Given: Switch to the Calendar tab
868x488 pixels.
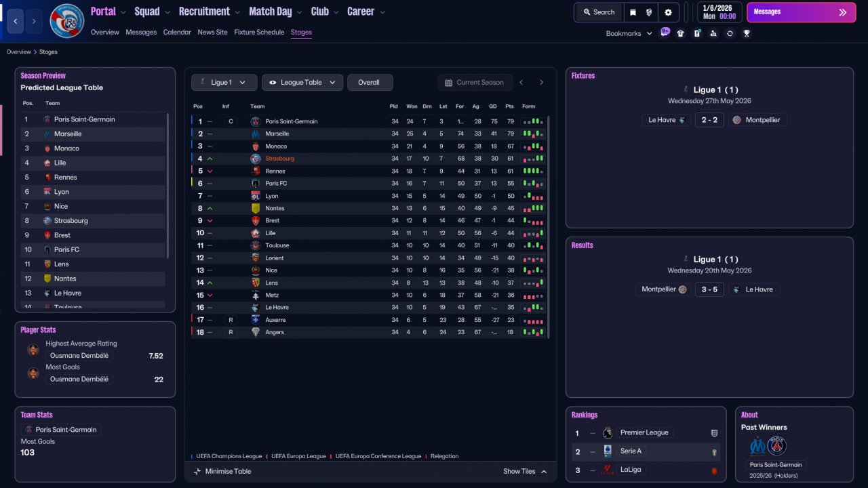Looking at the screenshot, I should (x=177, y=32).
